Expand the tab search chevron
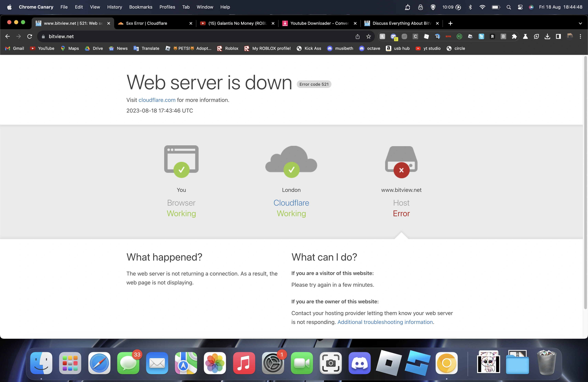Image resolution: width=588 pixels, height=382 pixels. (581, 23)
